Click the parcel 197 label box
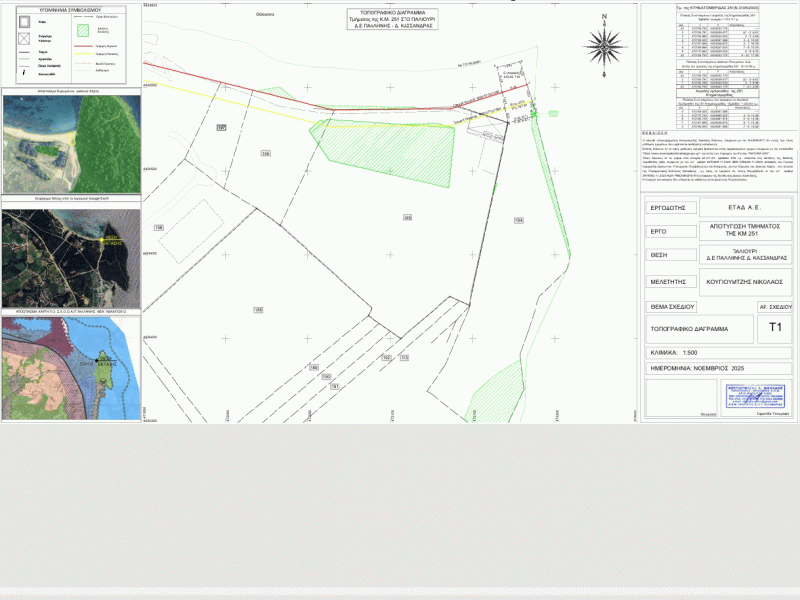Image resolution: width=800 pixels, height=600 pixels. tap(221, 127)
